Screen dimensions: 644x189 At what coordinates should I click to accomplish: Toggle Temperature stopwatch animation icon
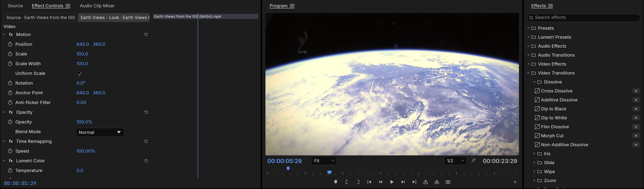[x=10, y=171]
